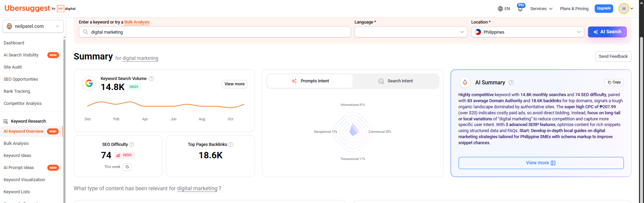Open the Language dropdown
This screenshot has width=644, height=203.
pyautogui.click(x=411, y=32)
